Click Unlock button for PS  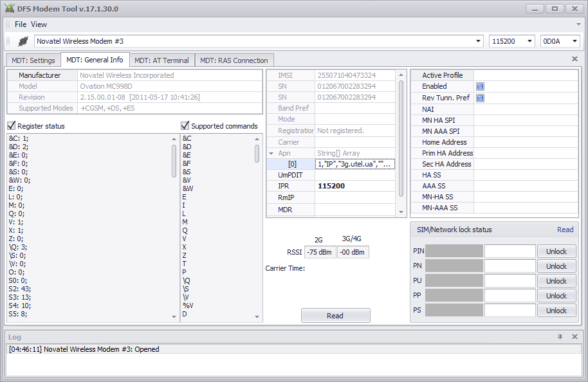click(x=556, y=311)
